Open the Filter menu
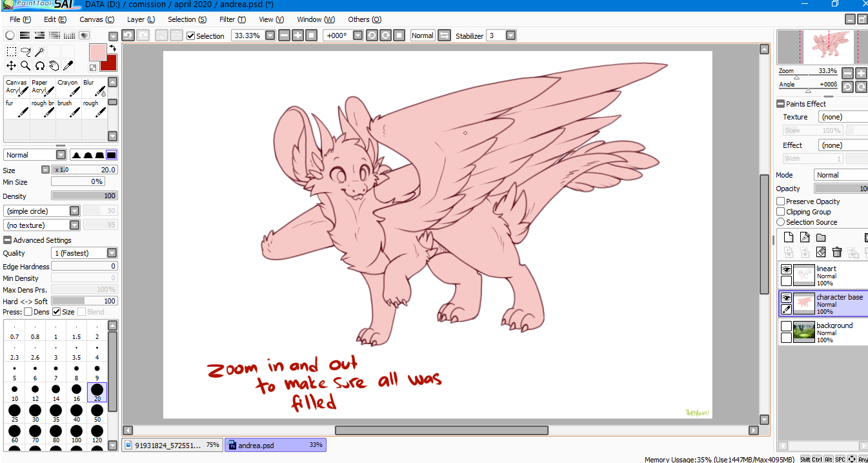Viewport: 868px width, 463px height. (x=232, y=19)
